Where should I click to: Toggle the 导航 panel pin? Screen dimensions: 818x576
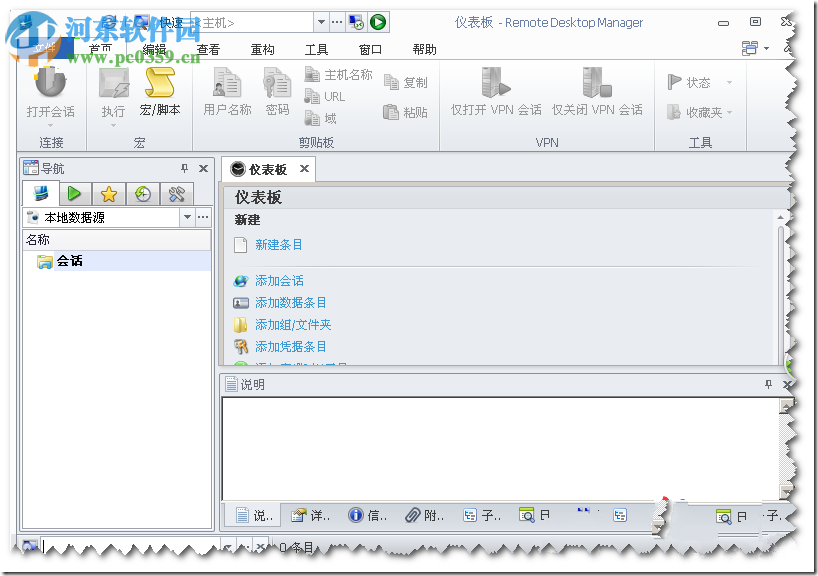click(185, 168)
